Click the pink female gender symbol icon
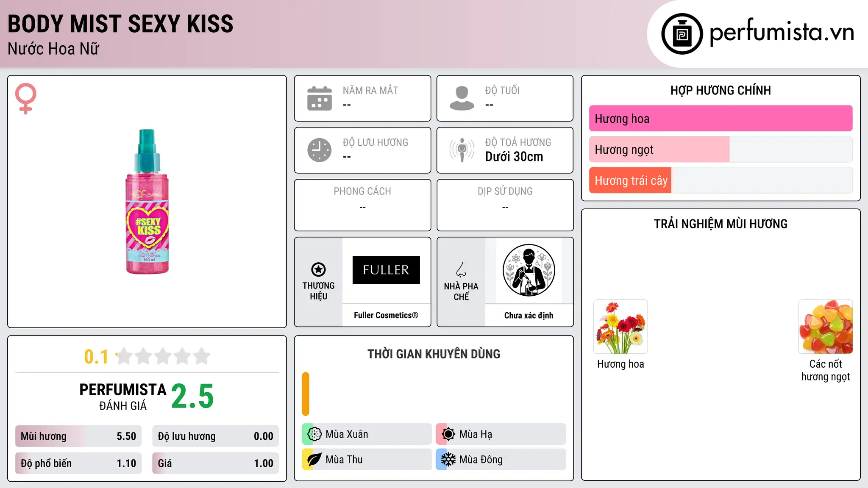868x488 pixels. 26,98
